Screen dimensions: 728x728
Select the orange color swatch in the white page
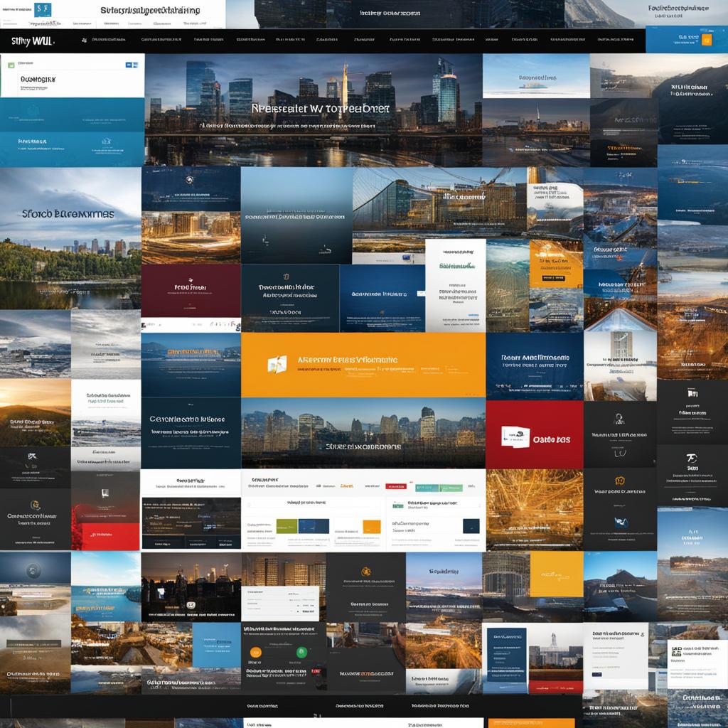pyautogui.click(x=371, y=527)
